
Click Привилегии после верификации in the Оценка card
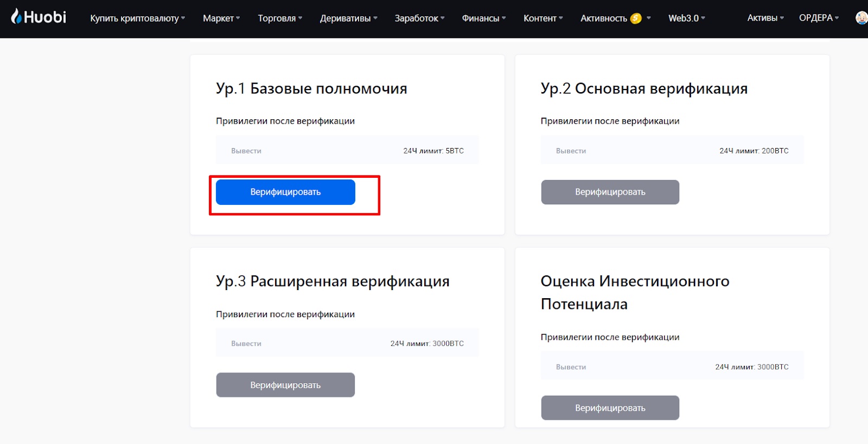(x=610, y=337)
